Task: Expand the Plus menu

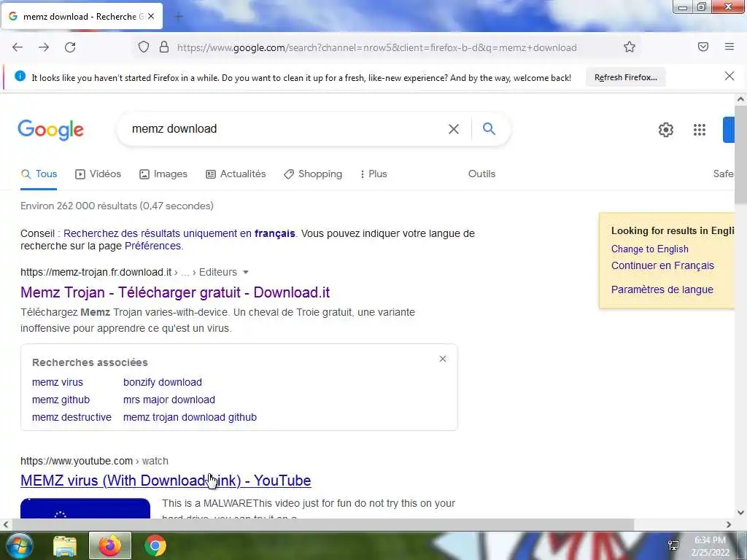Action: (373, 174)
